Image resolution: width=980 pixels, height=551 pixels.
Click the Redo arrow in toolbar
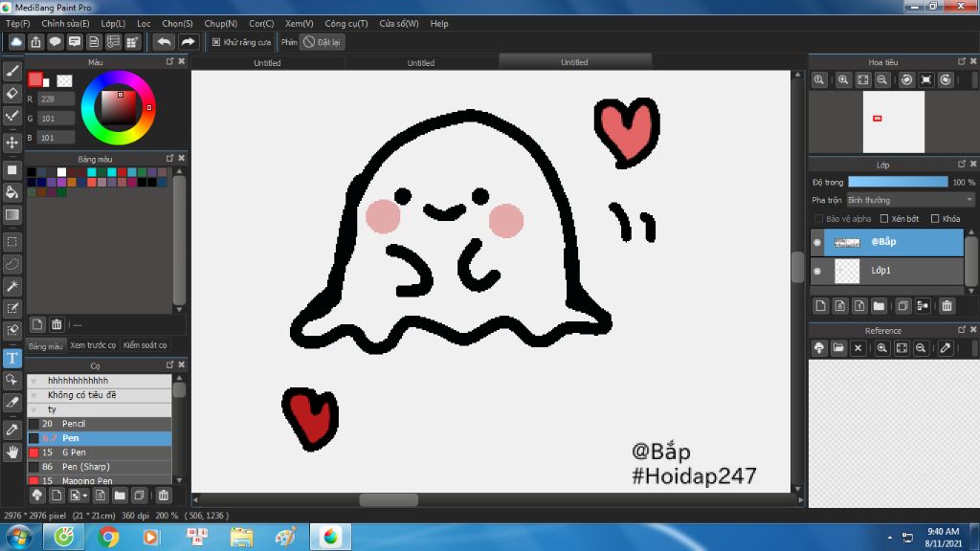click(x=188, y=42)
